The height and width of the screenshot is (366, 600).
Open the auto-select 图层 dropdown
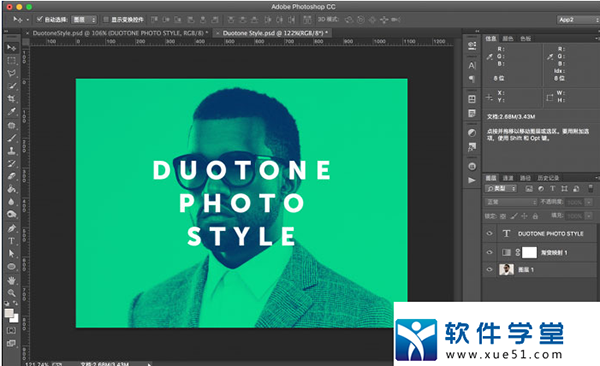(84, 20)
